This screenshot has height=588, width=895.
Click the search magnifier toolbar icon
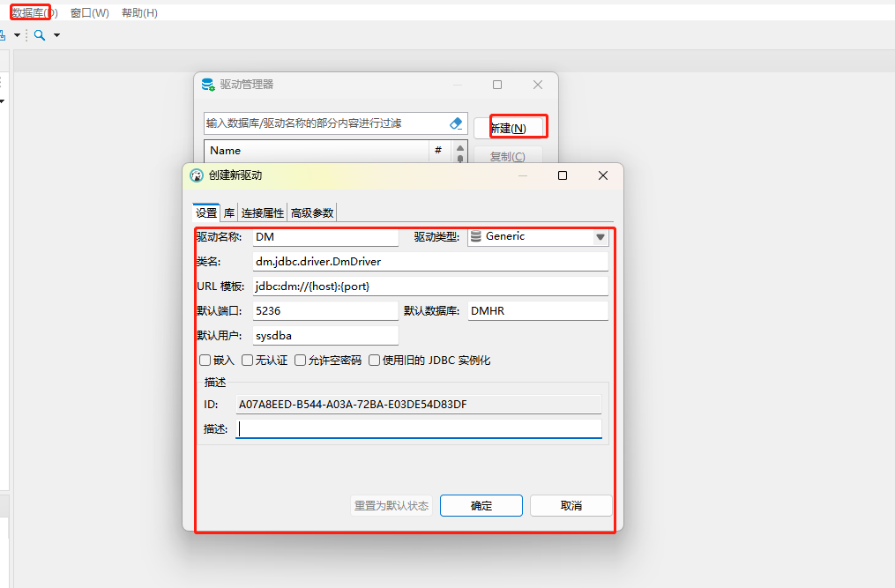[40, 35]
